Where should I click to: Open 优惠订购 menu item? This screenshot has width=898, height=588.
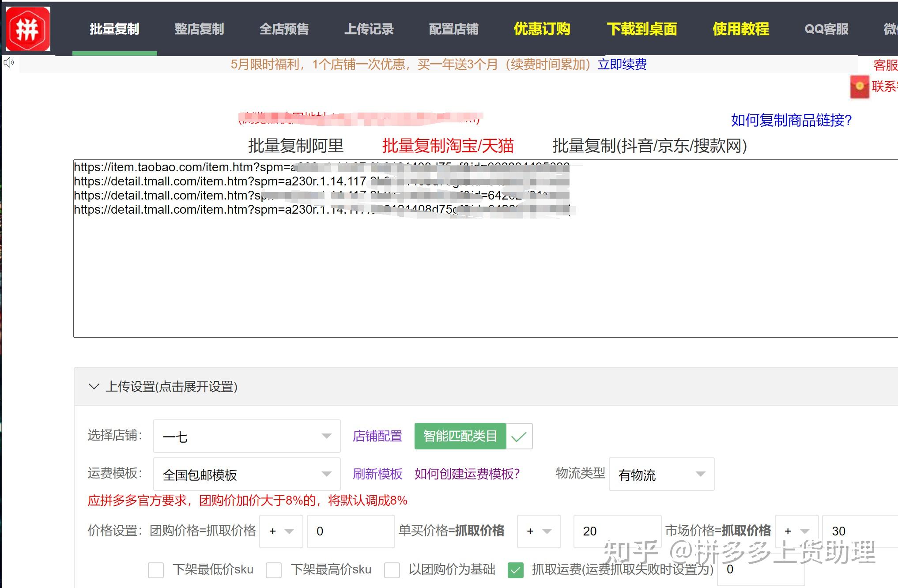point(542,29)
